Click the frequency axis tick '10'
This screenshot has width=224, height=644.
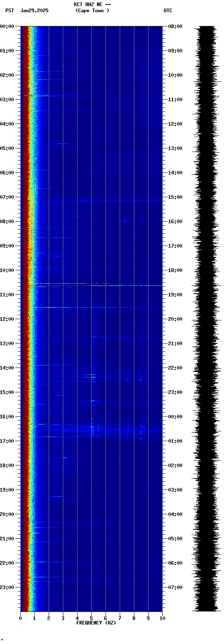click(x=162, y=618)
